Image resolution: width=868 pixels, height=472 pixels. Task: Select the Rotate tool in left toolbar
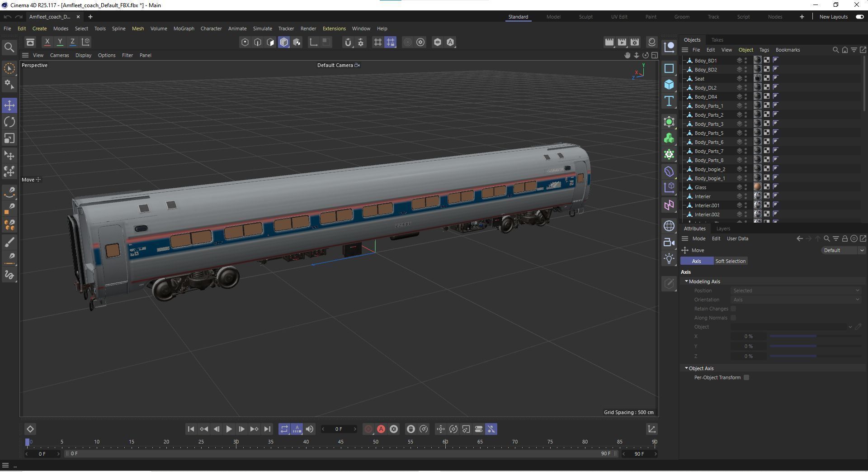tap(9, 122)
